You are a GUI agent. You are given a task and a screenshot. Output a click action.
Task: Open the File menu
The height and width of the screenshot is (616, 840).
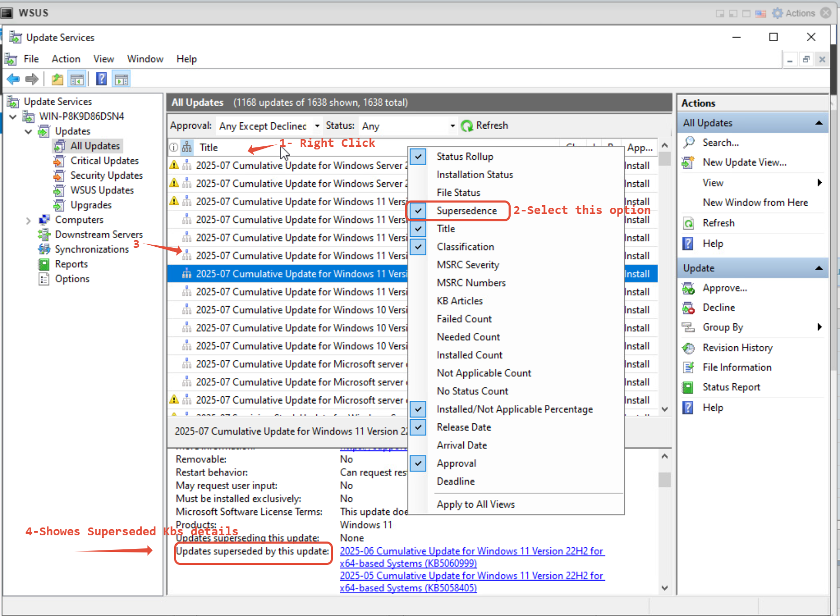31,59
